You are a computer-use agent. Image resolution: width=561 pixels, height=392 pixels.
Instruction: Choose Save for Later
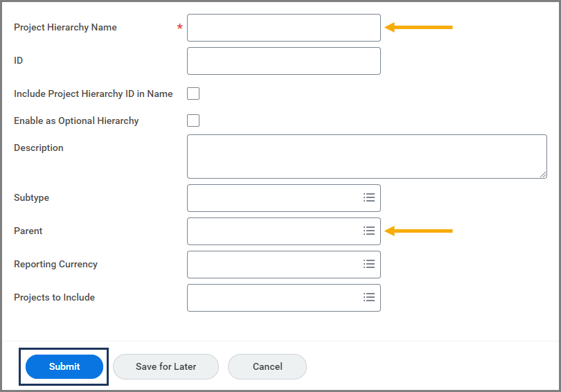tap(166, 366)
